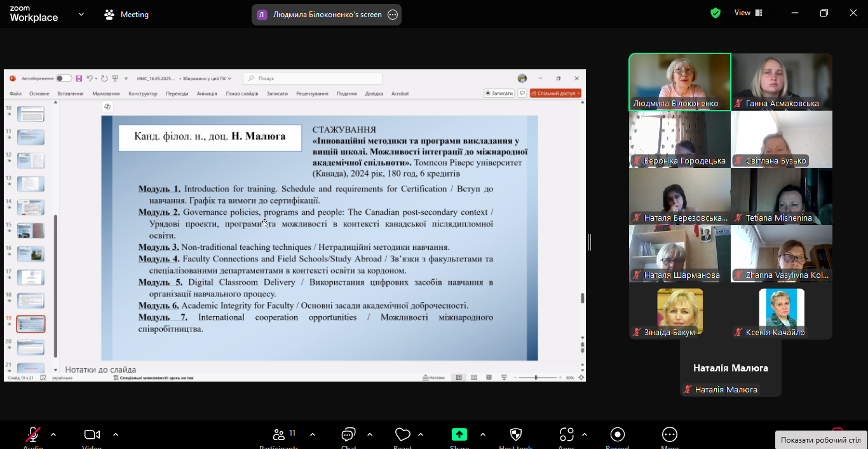This screenshot has height=449, width=868.
Task: Open the Chat panel
Action: pyautogui.click(x=348, y=435)
